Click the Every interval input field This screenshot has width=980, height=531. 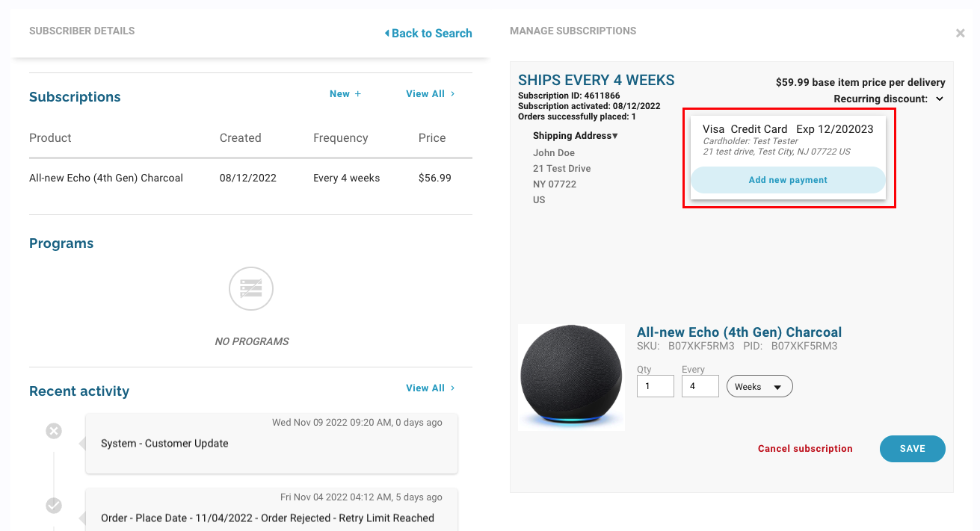(x=700, y=386)
